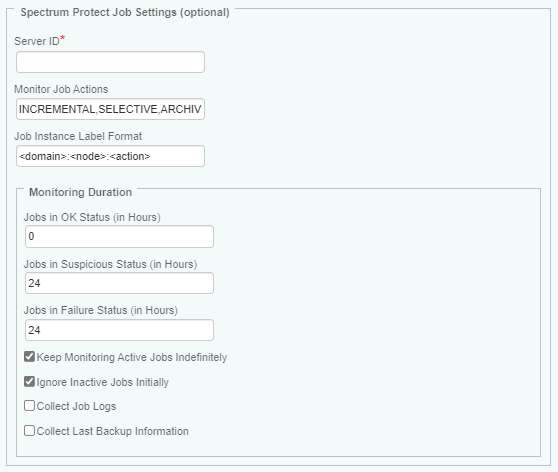Edit the Jobs in Failure Status hours field

pos(119,330)
